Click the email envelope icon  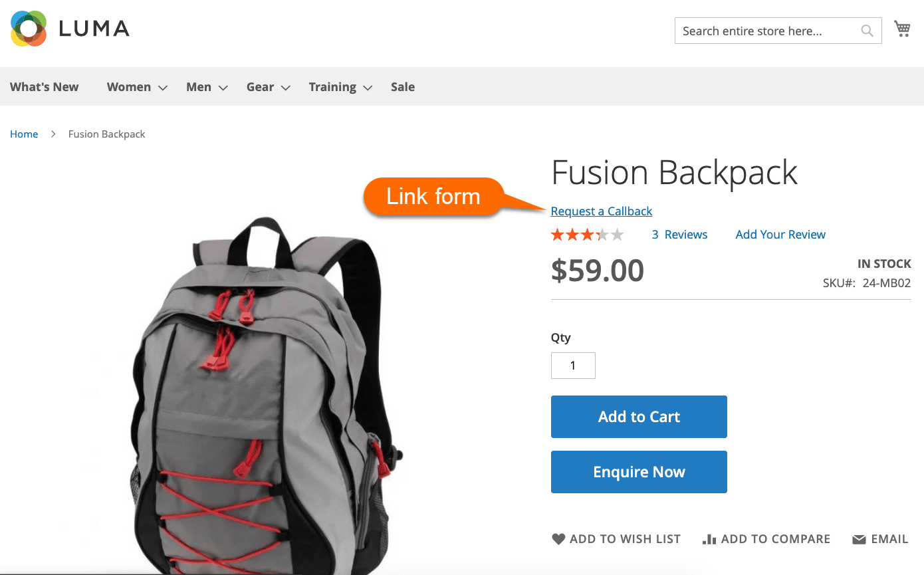click(x=860, y=539)
